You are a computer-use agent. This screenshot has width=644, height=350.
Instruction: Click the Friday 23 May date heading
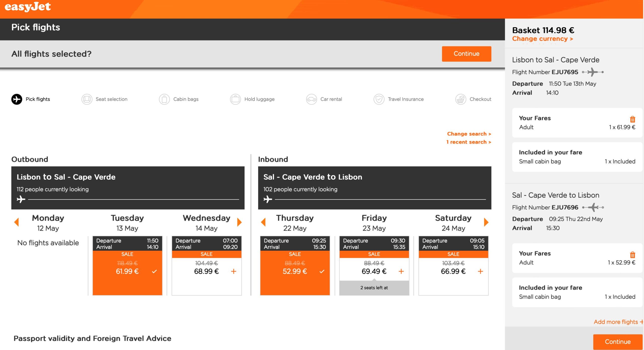coord(374,223)
